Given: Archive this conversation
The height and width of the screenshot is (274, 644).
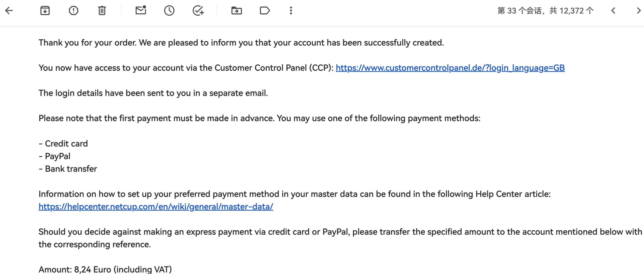Looking at the screenshot, I should tap(45, 10).
